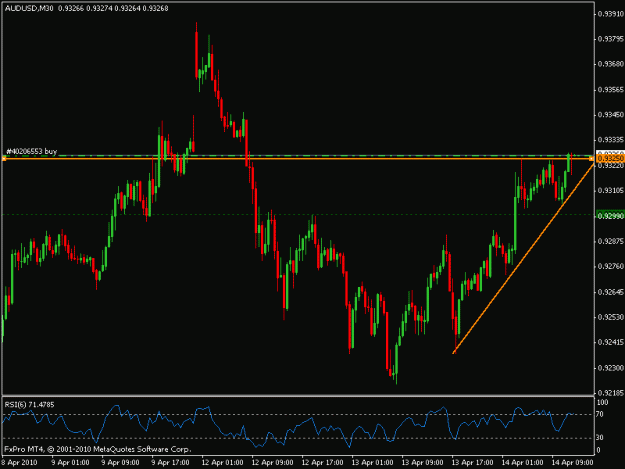Click the RSI scale level 100
The image size is (625, 469).
pos(602,403)
